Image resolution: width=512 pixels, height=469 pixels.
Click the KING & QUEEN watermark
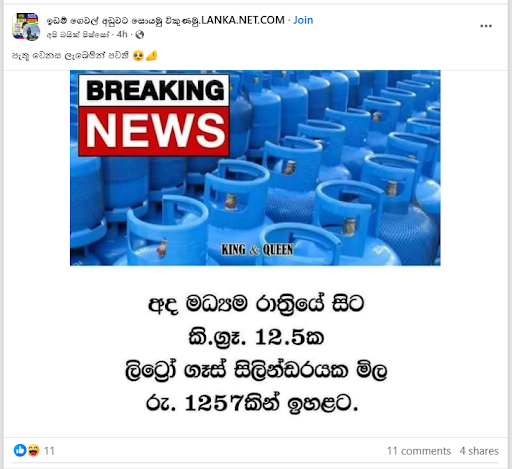pos(257,249)
